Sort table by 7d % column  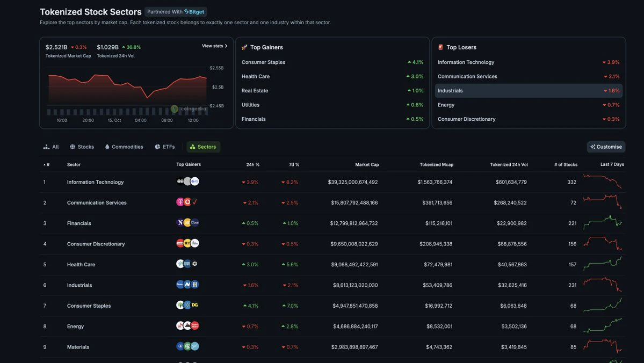[x=294, y=165]
